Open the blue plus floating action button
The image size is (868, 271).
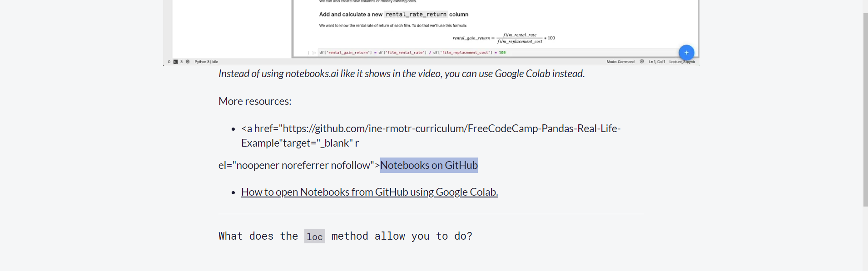[x=686, y=53]
